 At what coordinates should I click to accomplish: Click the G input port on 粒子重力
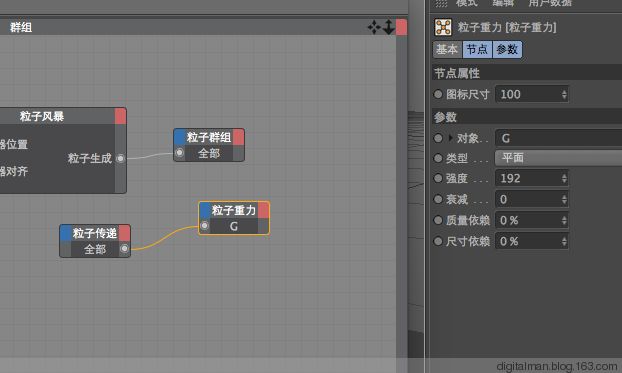[x=204, y=225]
